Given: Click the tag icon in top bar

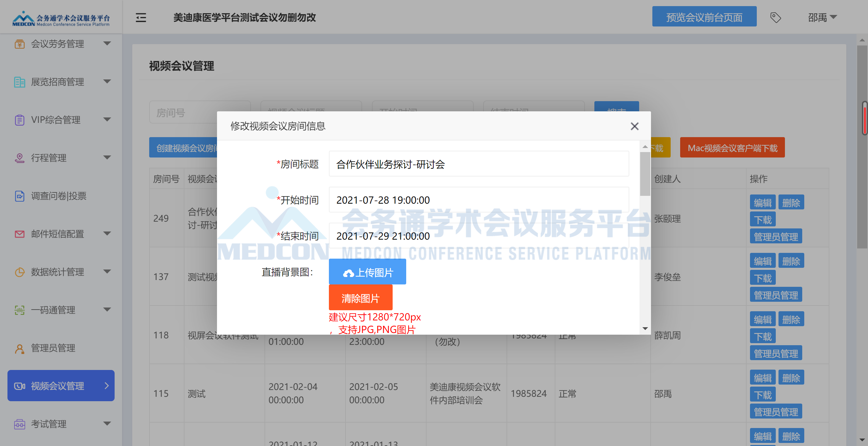Looking at the screenshot, I should [x=775, y=17].
